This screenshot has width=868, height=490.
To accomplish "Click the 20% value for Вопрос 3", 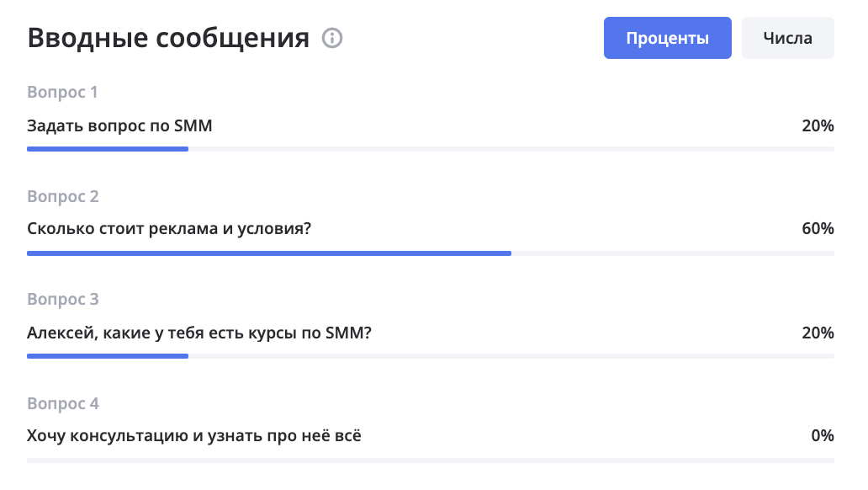I will coord(818,333).
